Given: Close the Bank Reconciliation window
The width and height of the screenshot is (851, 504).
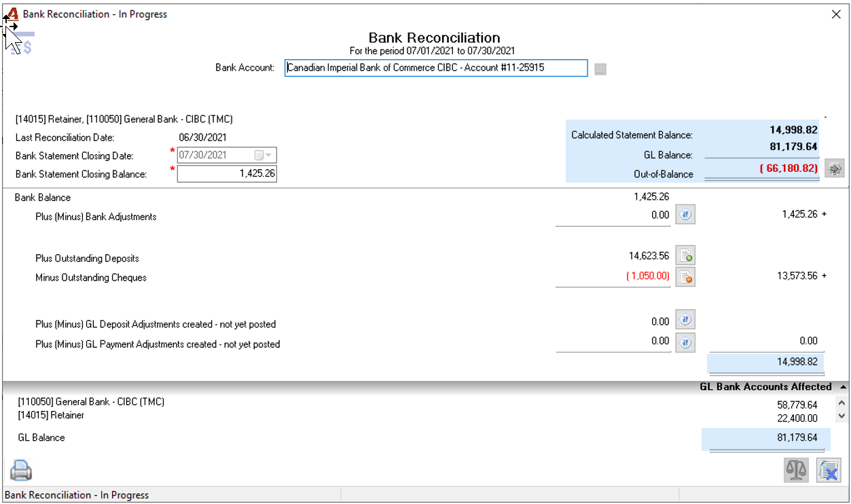Looking at the screenshot, I should tap(837, 14).
